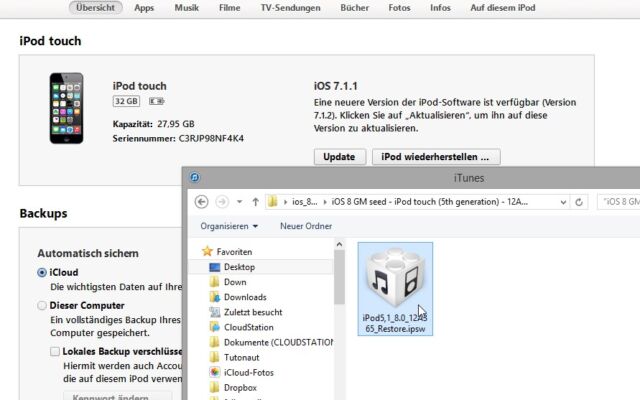Enable Lokales Backup verschlüsseln checkbox
Screen dimensions: 640x400
pyautogui.click(x=55, y=352)
